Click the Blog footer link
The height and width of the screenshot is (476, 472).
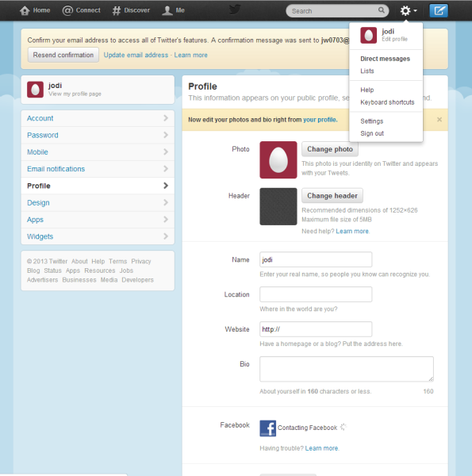[x=33, y=271]
